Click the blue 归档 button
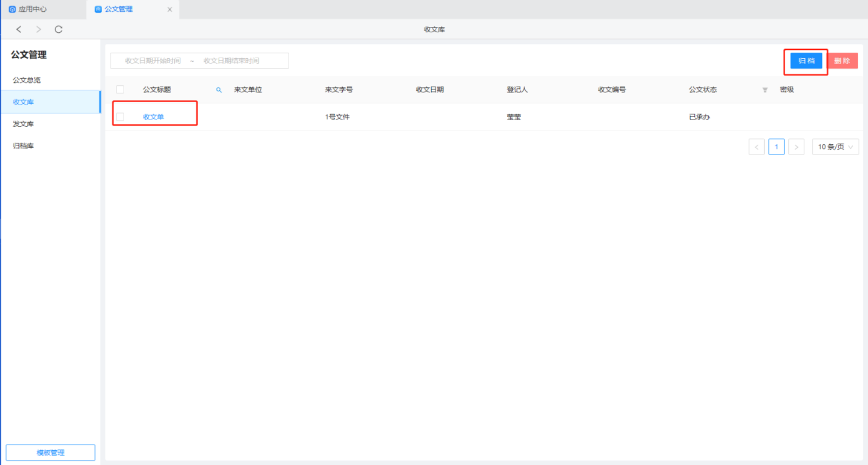 806,61
